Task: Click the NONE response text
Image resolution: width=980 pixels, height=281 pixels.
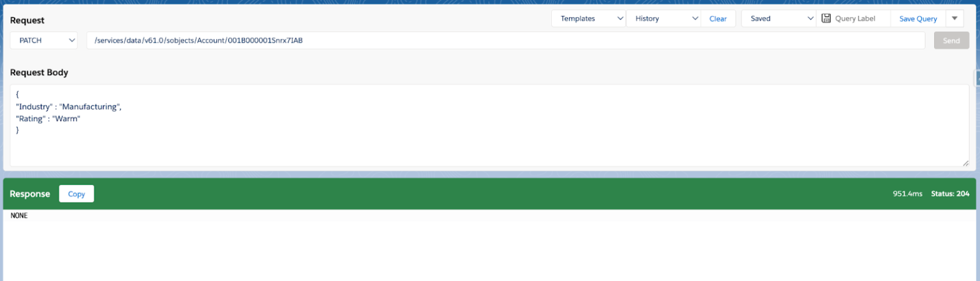Action: [19, 216]
